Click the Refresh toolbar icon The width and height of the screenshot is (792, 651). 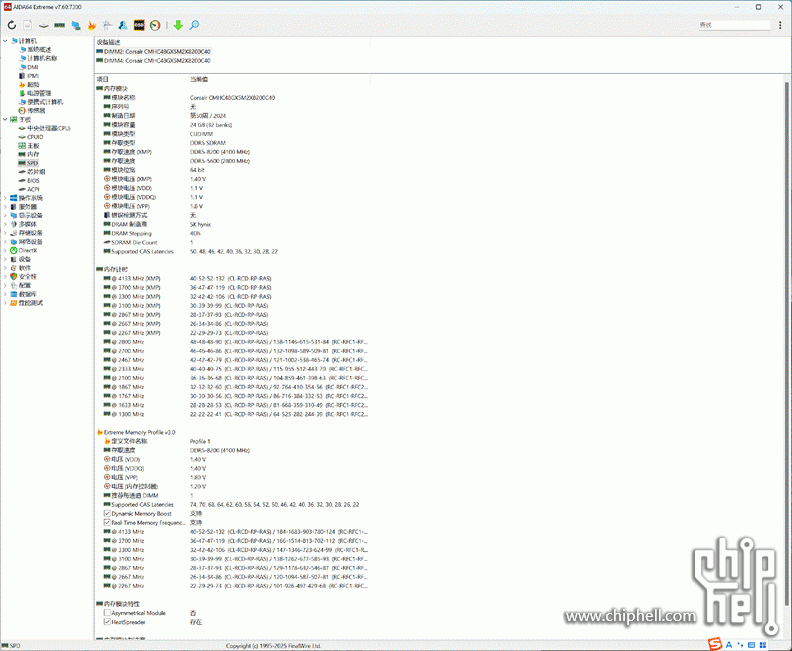tap(12, 25)
